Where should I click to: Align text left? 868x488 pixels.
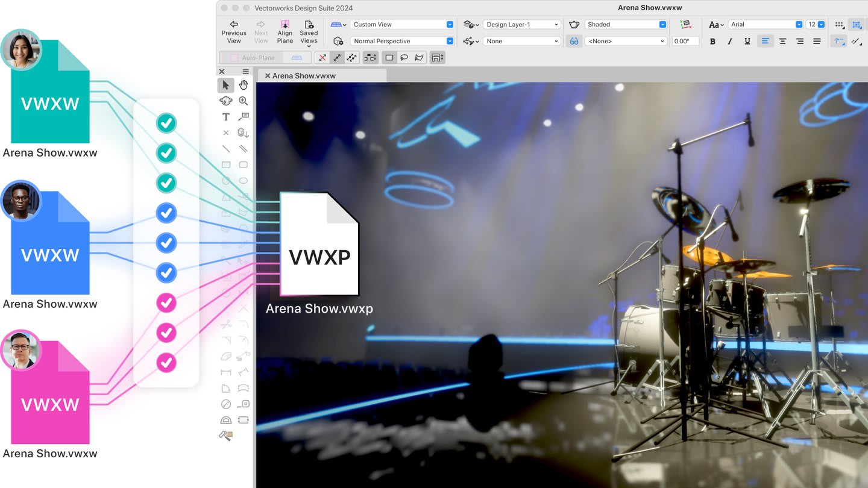point(765,41)
